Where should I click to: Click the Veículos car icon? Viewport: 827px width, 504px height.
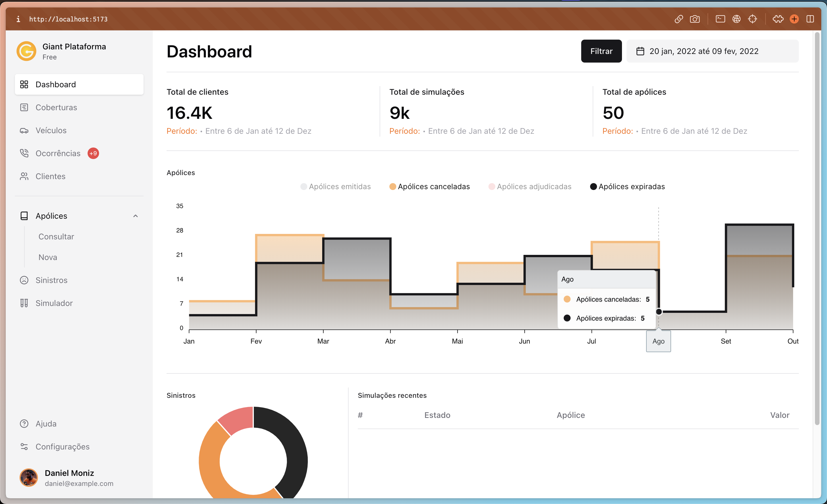coord(24,131)
